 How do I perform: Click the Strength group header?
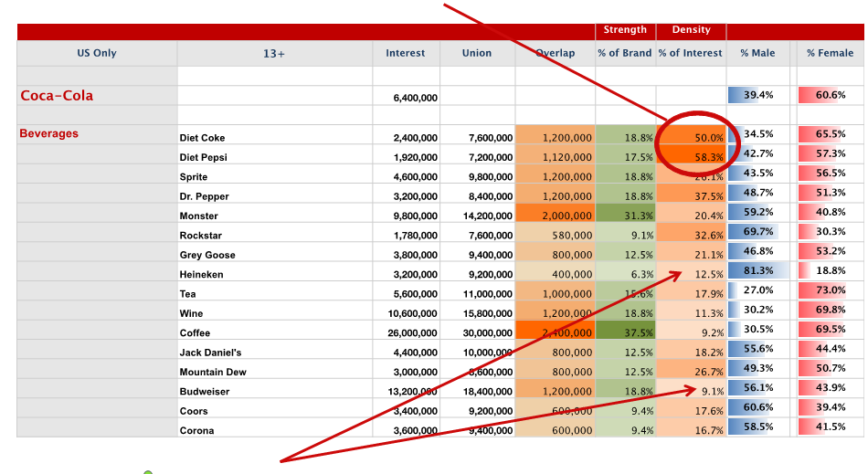625,30
